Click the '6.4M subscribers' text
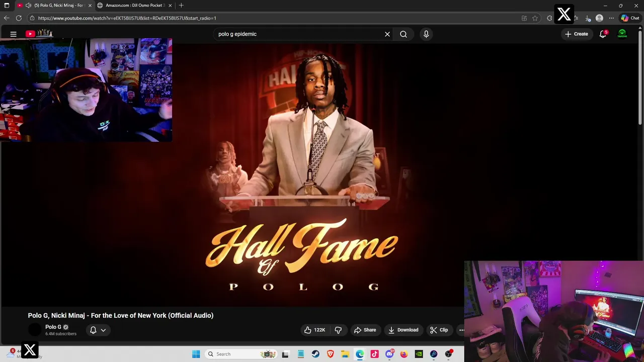The width and height of the screenshot is (644, 362). (x=61, y=334)
